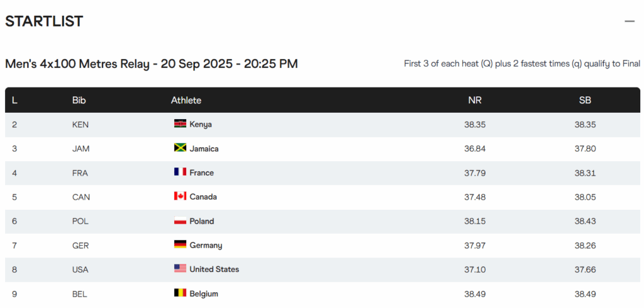Click the Kenya flag icon
Image resolution: width=644 pixels, height=308 pixels.
[180, 124]
